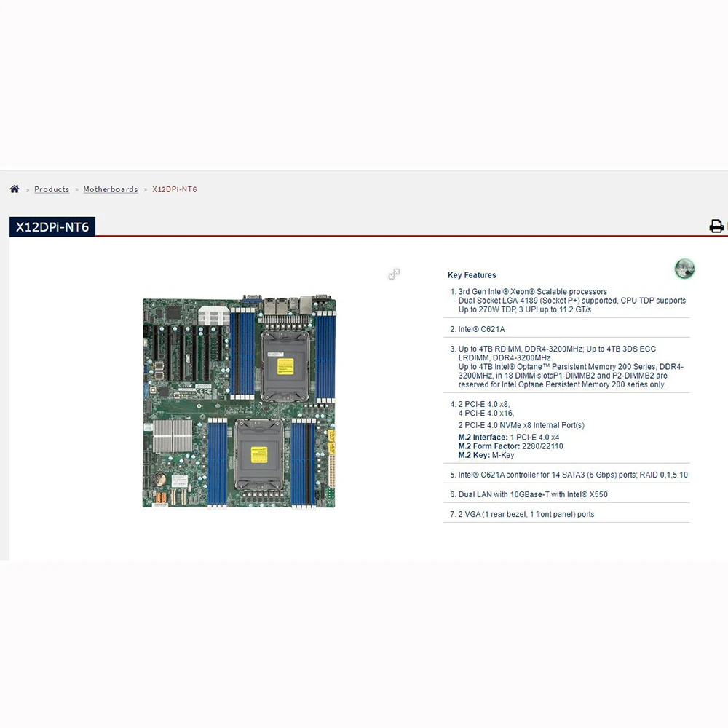The image size is (728, 728).
Task: Open the motherboard product photo
Action: (239, 401)
